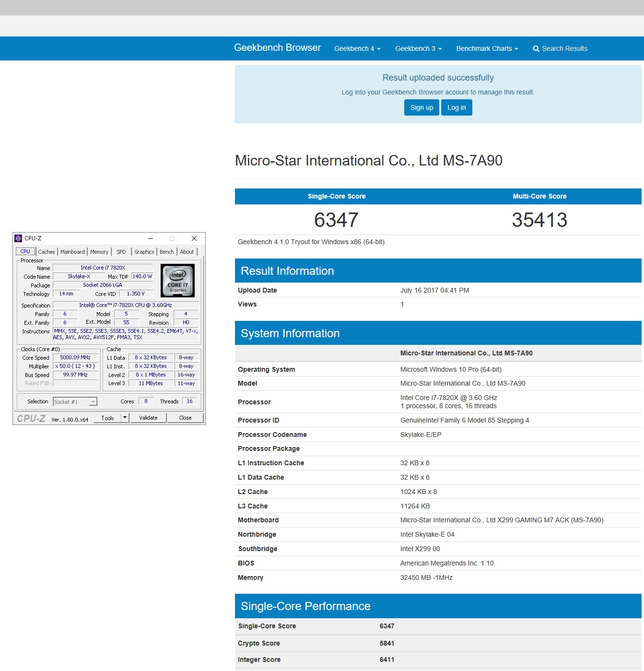Click the Motherboard value 'X299 GAMING M7 ACK'
Screen dimensions: 644x671
pos(502,520)
